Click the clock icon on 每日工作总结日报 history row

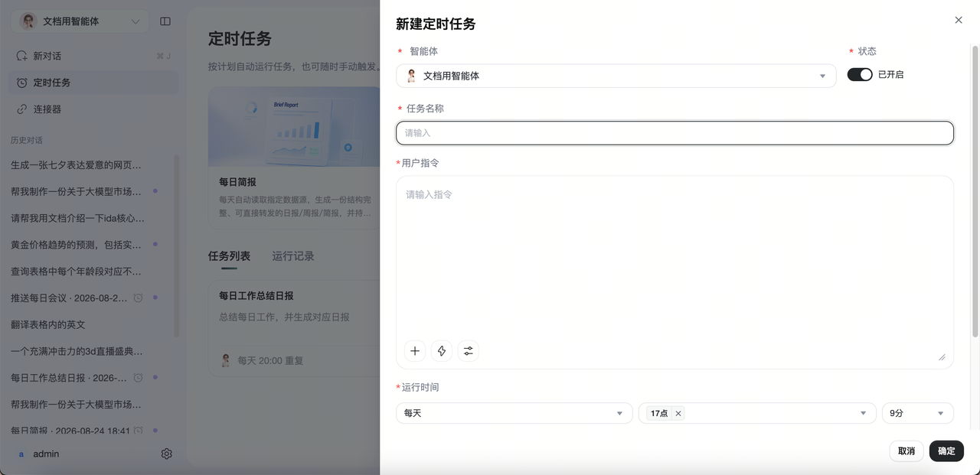click(x=139, y=378)
